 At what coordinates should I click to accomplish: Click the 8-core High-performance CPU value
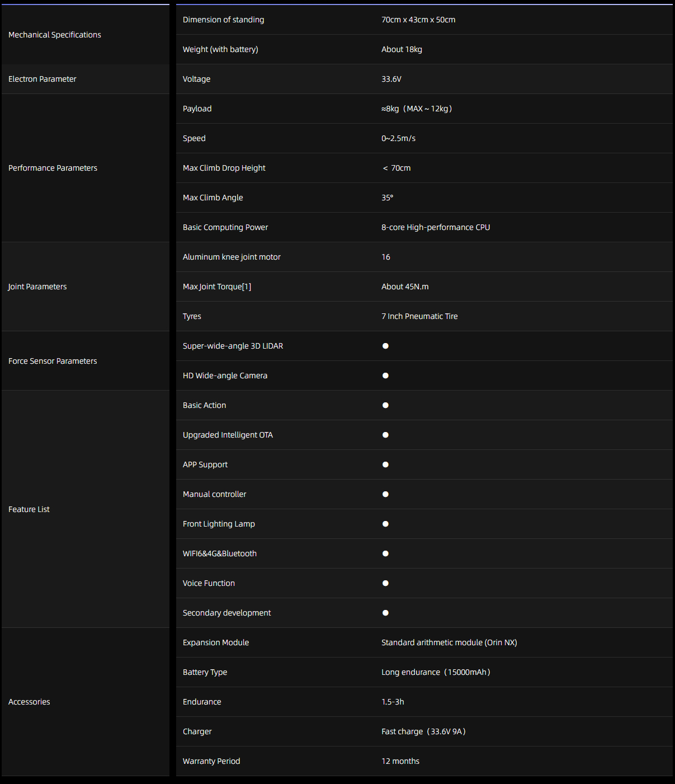[436, 227]
